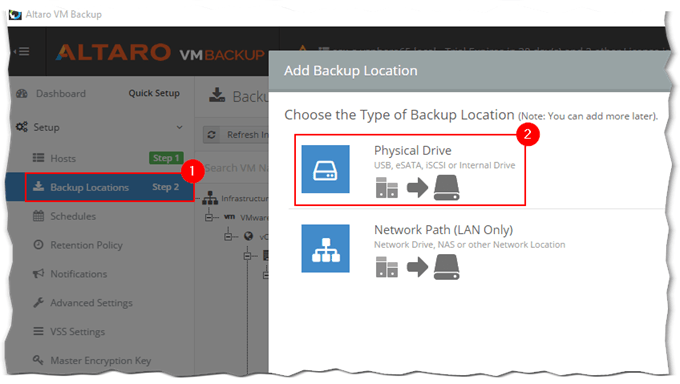Viewport: 680px width, 384px height.
Task: Click the Search VM Name field
Action: pyautogui.click(x=235, y=168)
